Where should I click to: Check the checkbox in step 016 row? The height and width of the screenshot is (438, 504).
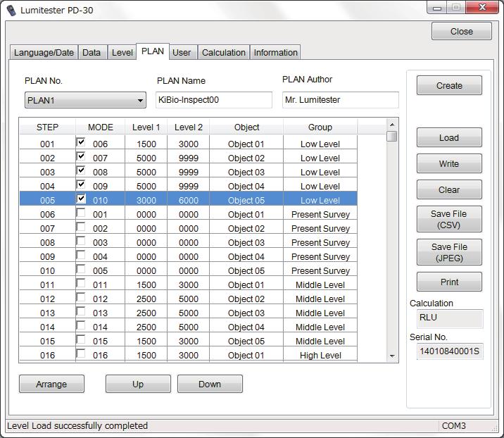coord(81,353)
